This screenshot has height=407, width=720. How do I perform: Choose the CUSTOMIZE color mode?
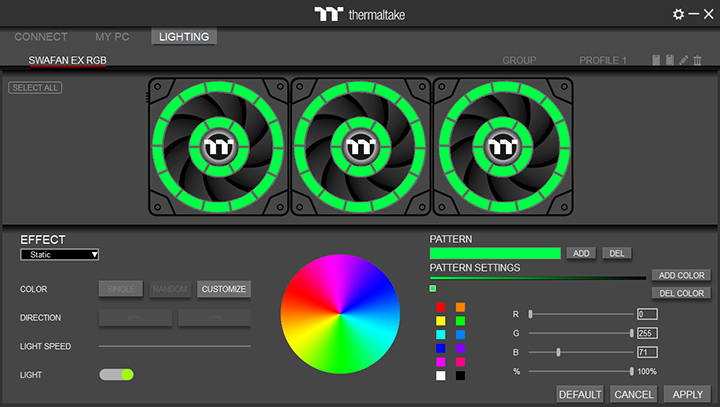coord(223,289)
